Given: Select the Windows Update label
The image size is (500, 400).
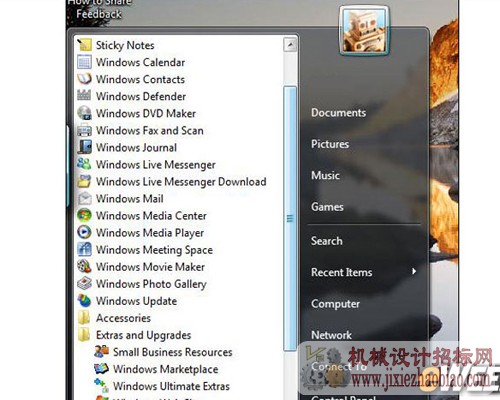Looking at the screenshot, I should pyautogui.click(x=136, y=301).
